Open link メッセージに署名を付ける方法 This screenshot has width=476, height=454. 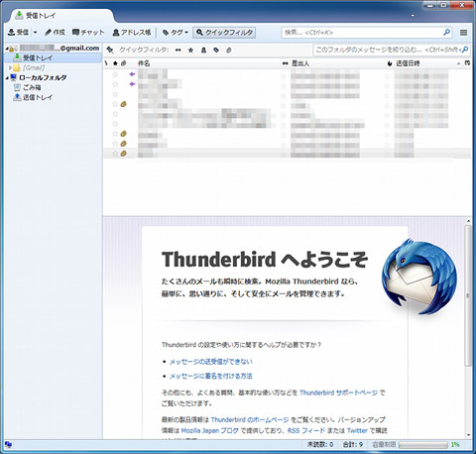tap(211, 376)
